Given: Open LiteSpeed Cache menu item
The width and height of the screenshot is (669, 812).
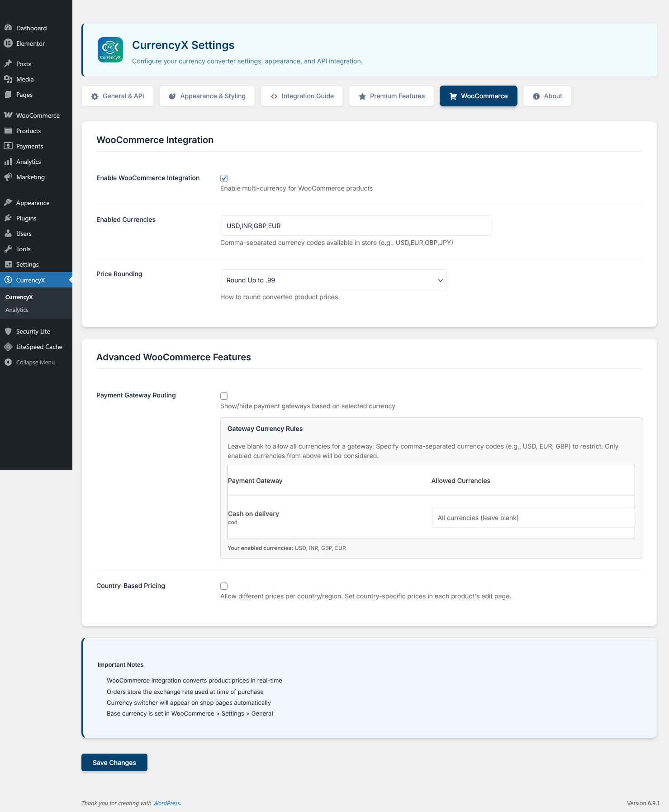Looking at the screenshot, I should coord(36,347).
